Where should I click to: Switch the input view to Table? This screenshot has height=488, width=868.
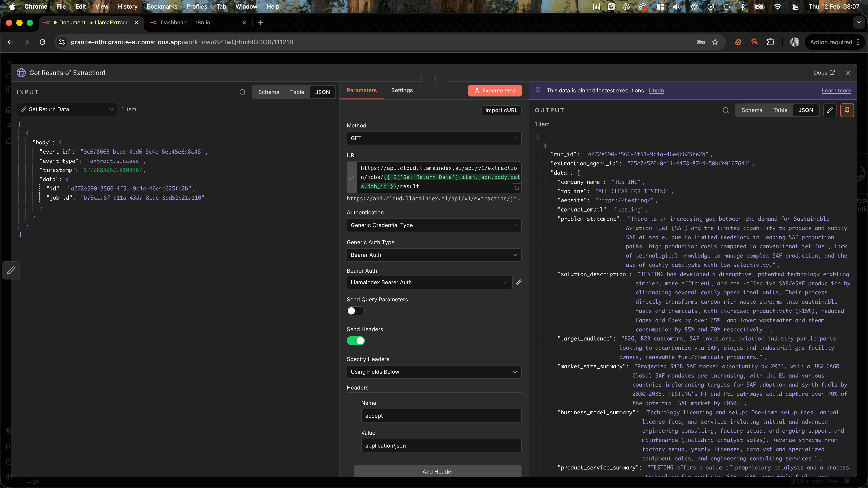[297, 92]
